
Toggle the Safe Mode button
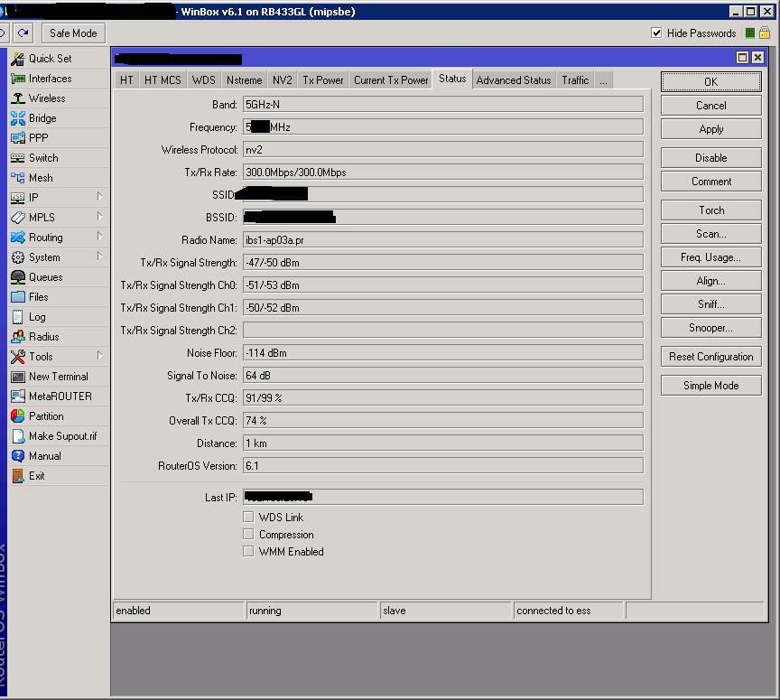[x=73, y=33]
